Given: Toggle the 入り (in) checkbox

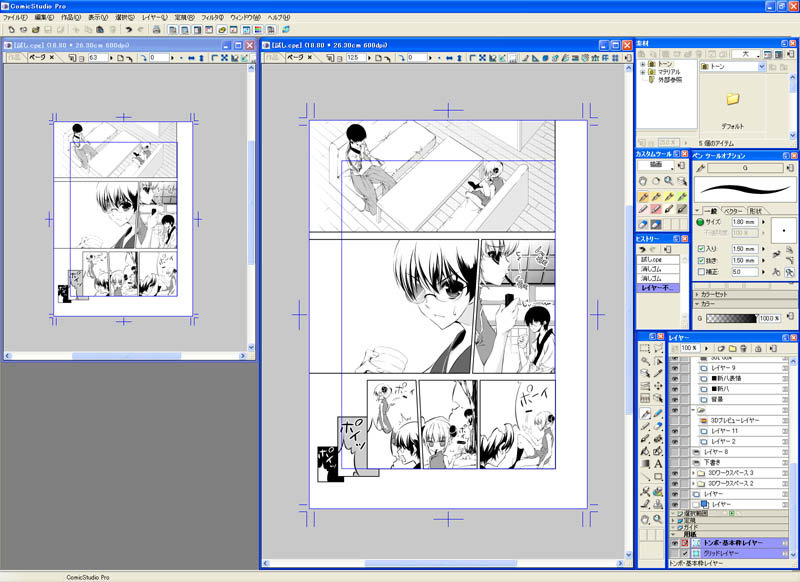Looking at the screenshot, I should point(702,249).
